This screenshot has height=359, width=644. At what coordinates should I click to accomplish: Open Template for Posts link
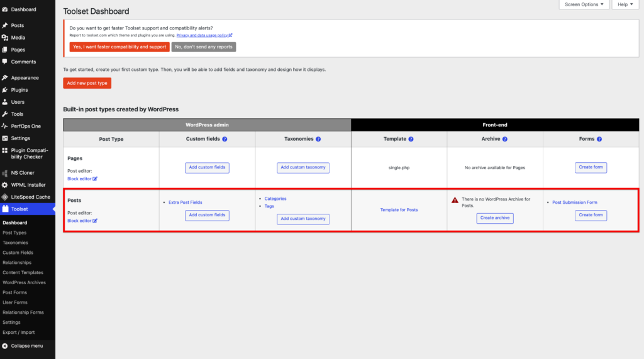[399, 210]
